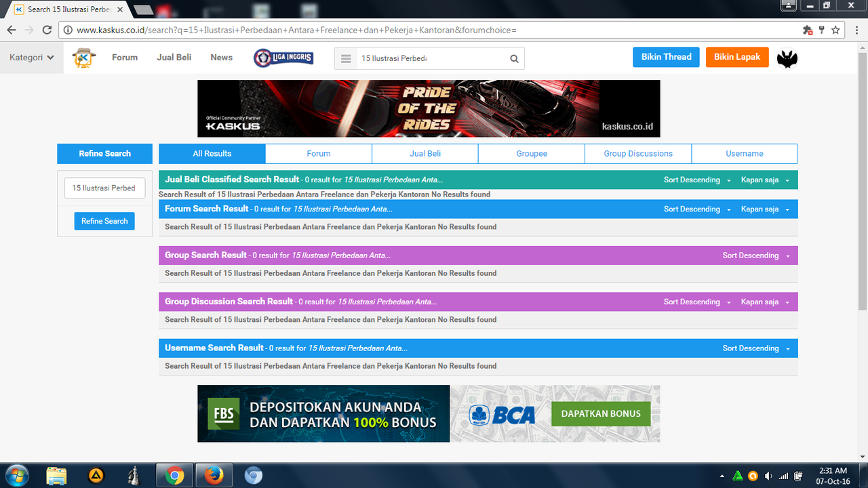
Task: Open the Chromium blue taskbar icon
Action: click(254, 476)
